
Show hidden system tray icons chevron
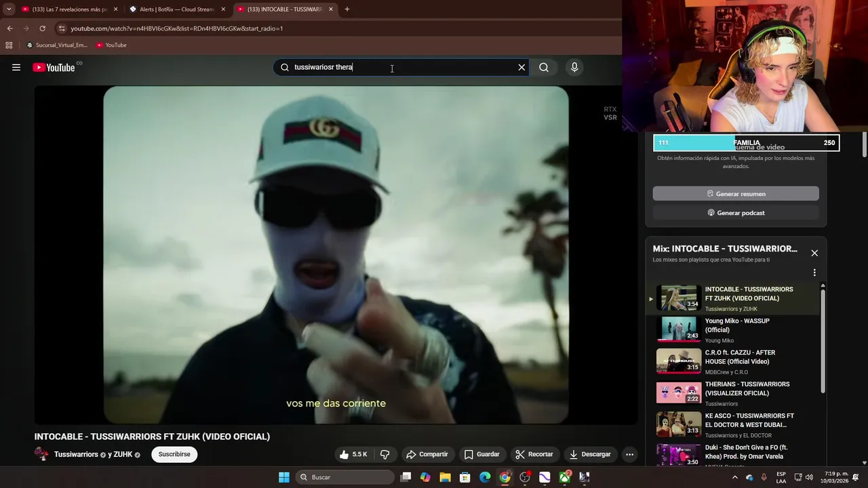[734, 477]
